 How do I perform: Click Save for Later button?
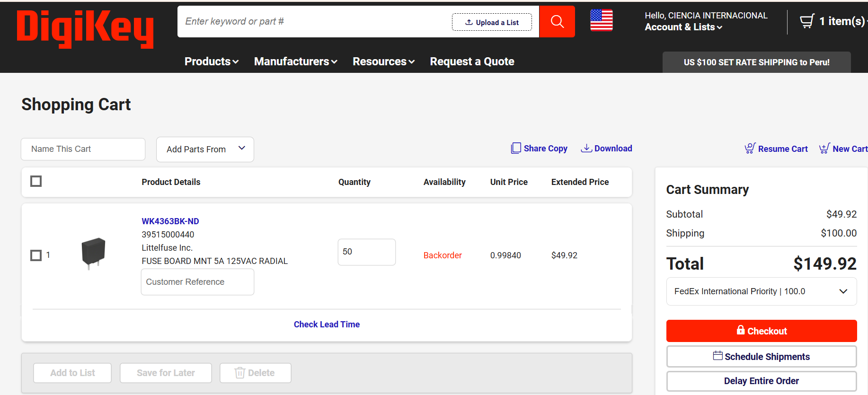166,373
